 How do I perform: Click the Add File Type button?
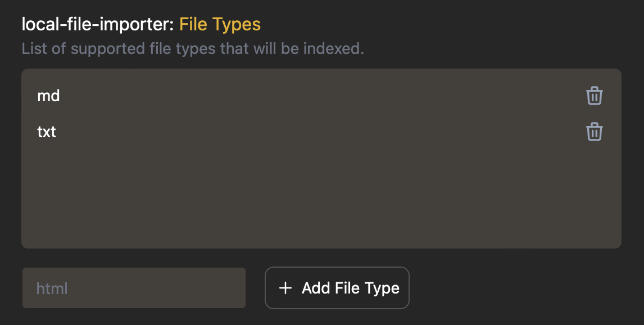337,288
